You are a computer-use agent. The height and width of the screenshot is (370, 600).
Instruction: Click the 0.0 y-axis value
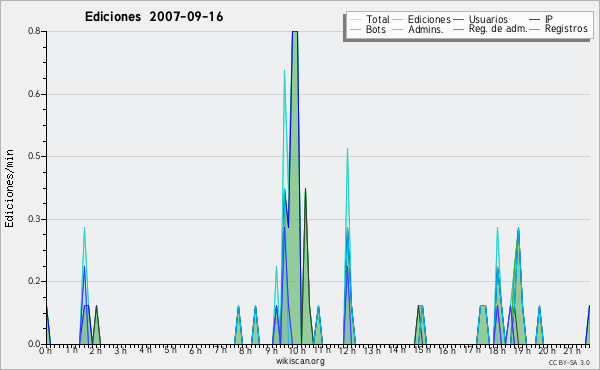click(x=34, y=344)
